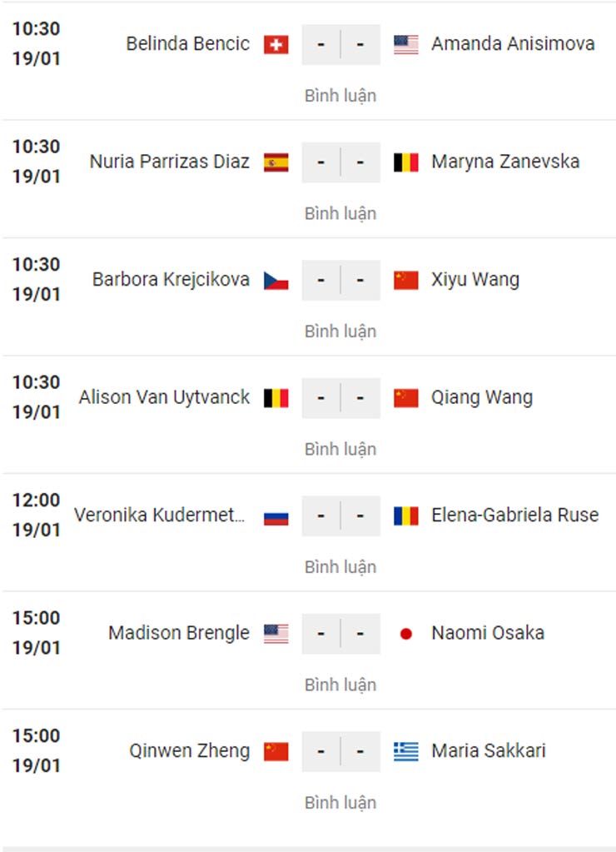The image size is (616, 852).
Task: Click Greece flag beside Maria Sakkari
Action: (x=406, y=752)
